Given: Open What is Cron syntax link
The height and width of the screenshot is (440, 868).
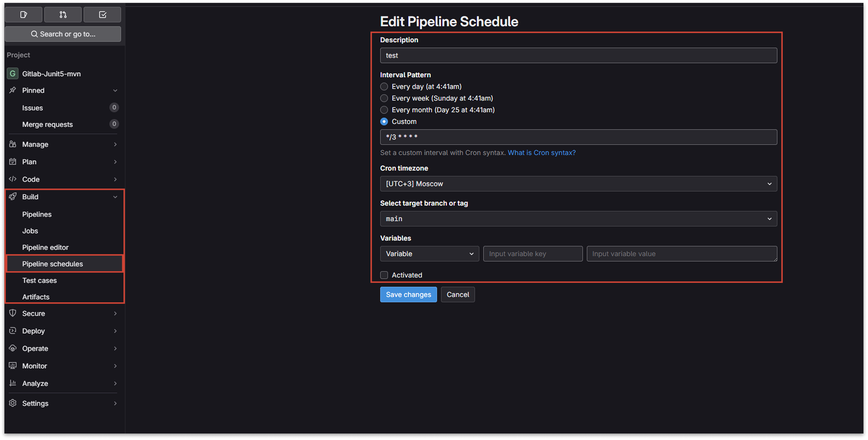Looking at the screenshot, I should [542, 153].
